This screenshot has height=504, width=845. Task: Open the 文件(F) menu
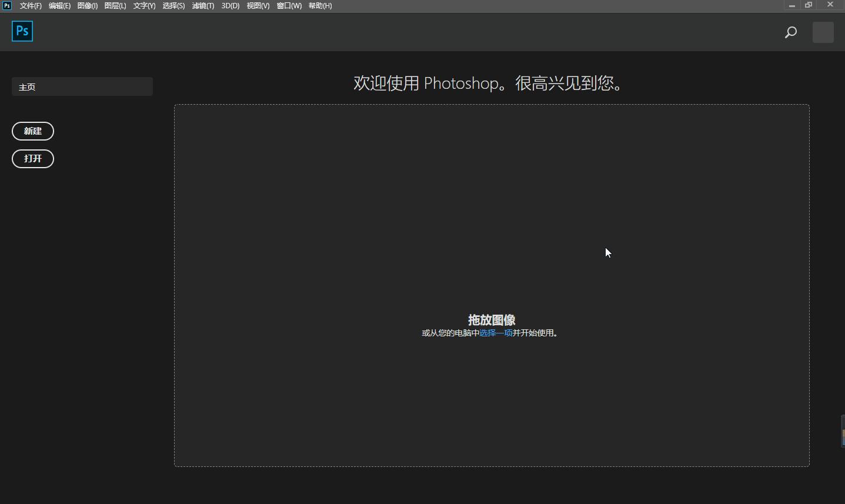31,6
